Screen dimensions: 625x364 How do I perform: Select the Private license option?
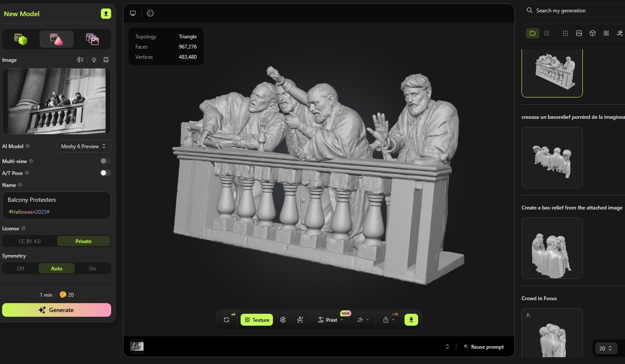click(83, 241)
